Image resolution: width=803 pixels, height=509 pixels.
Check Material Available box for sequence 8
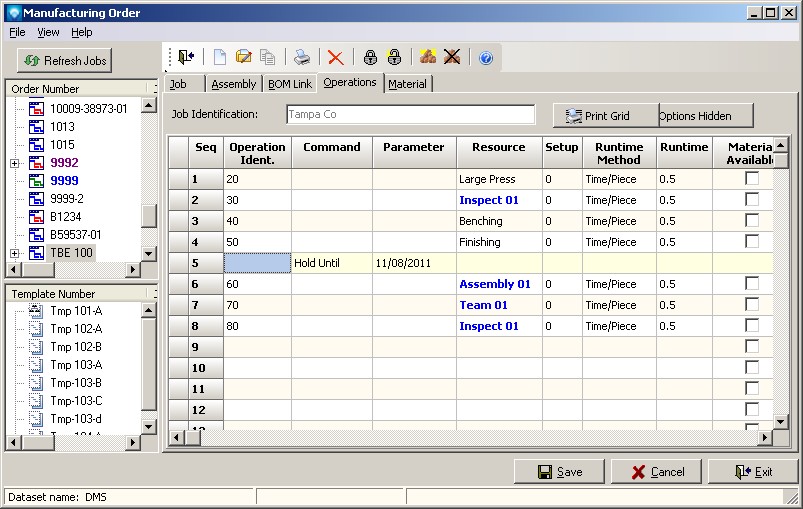(x=752, y=326)
